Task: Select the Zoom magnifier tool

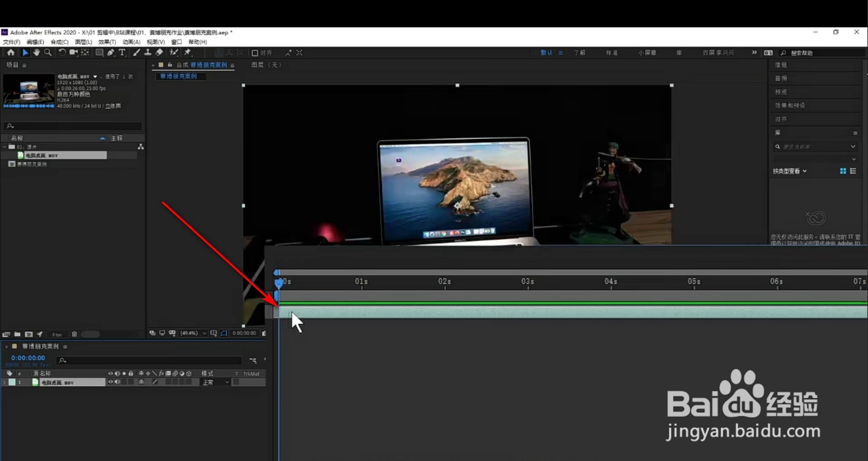Action: pyautogui.click(x=48, y=53)
